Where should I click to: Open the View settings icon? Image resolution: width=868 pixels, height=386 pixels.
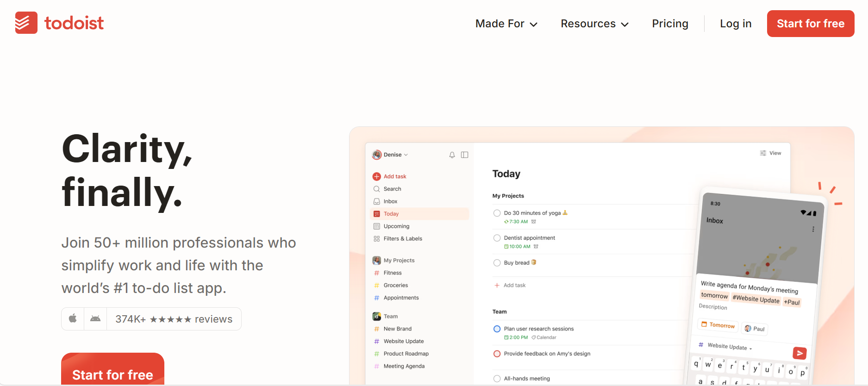tap(763, 153)
